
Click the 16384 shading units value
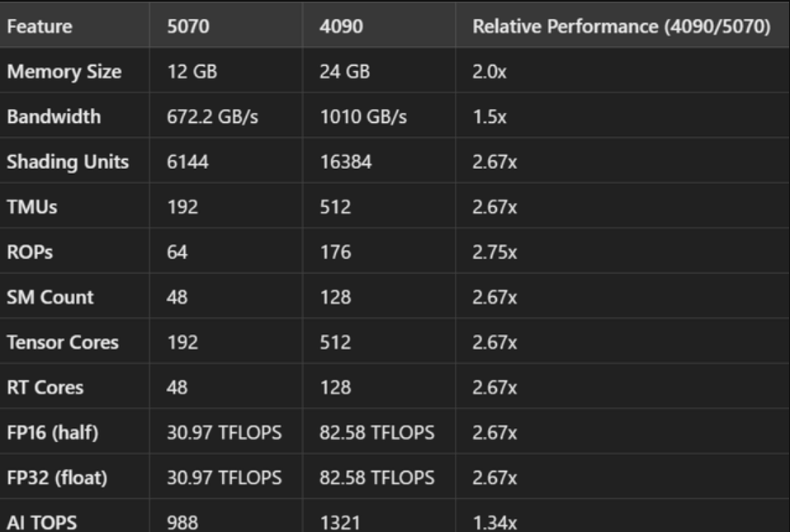[x=345, y=162]
